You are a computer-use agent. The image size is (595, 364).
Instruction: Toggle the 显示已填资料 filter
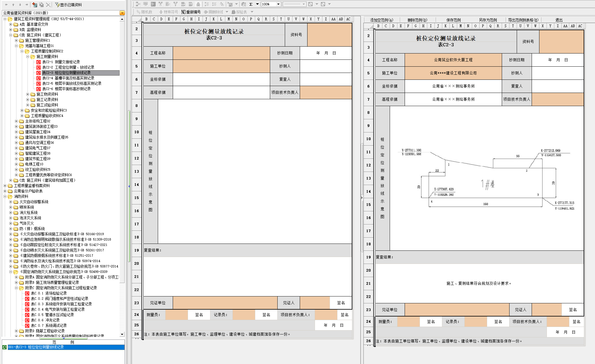pyautogui.click(x=68, y=5)
